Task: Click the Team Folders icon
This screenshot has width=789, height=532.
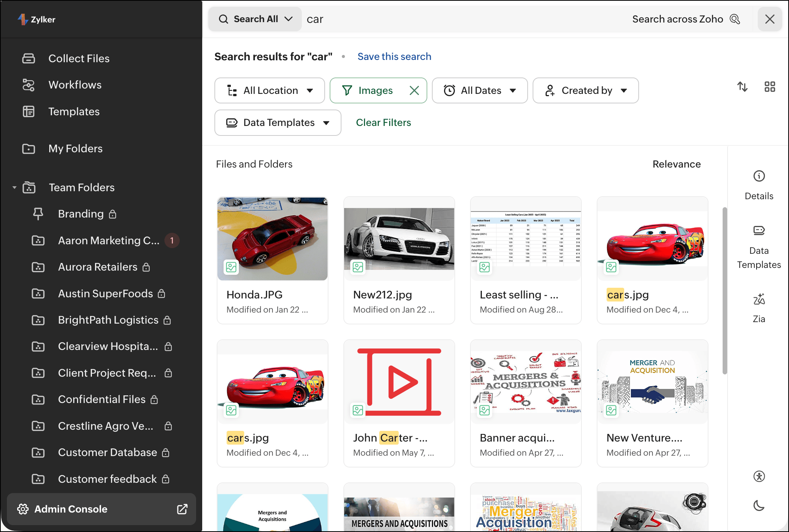Action: point(29,187)
